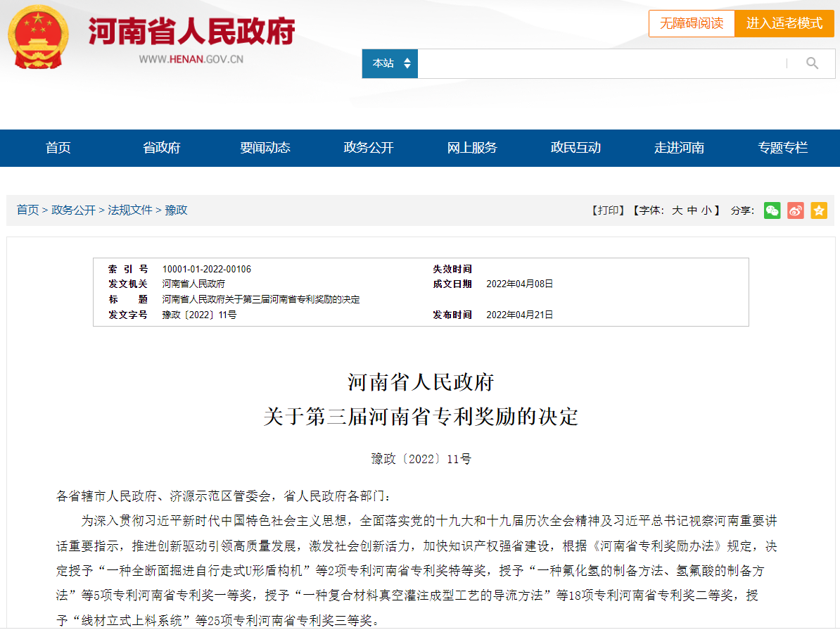Share the page via Weibo icon
Screen dimensions: 840x630
coord(796,210)
